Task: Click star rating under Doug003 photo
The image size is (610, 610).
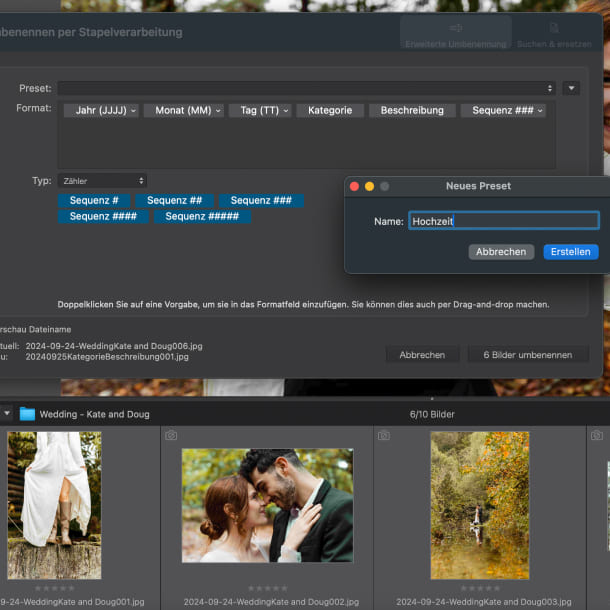Action: point(479,588)
